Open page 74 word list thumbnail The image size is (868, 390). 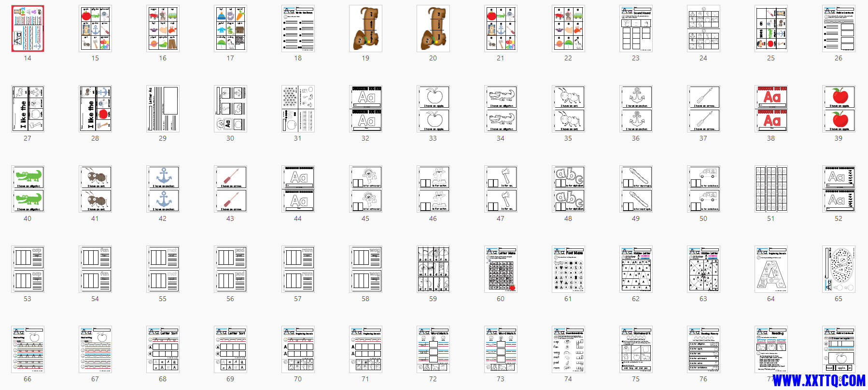[568, 349]
